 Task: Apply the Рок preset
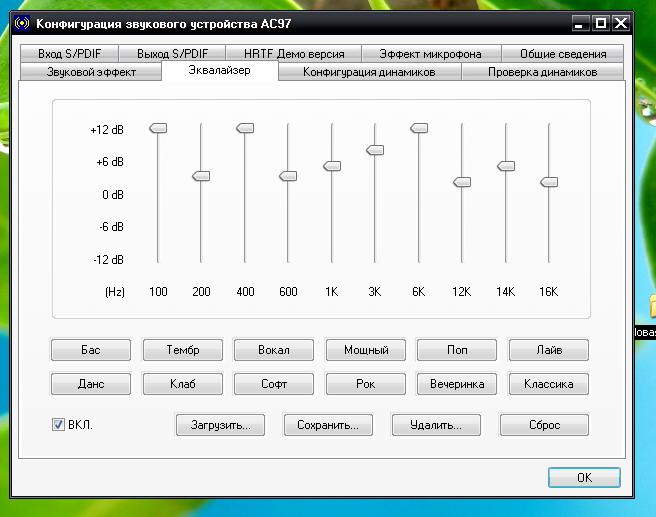[x=366, y=384]
